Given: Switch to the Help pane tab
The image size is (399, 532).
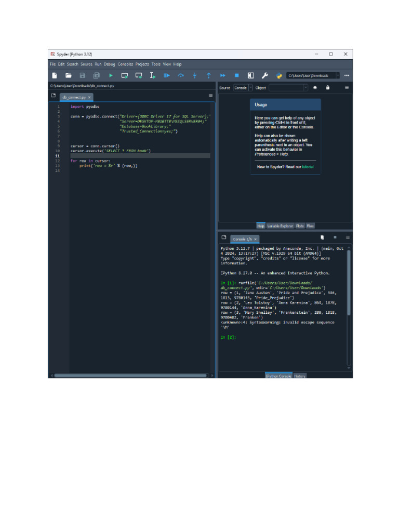Looking at the screenshot, I should (261, 226).
